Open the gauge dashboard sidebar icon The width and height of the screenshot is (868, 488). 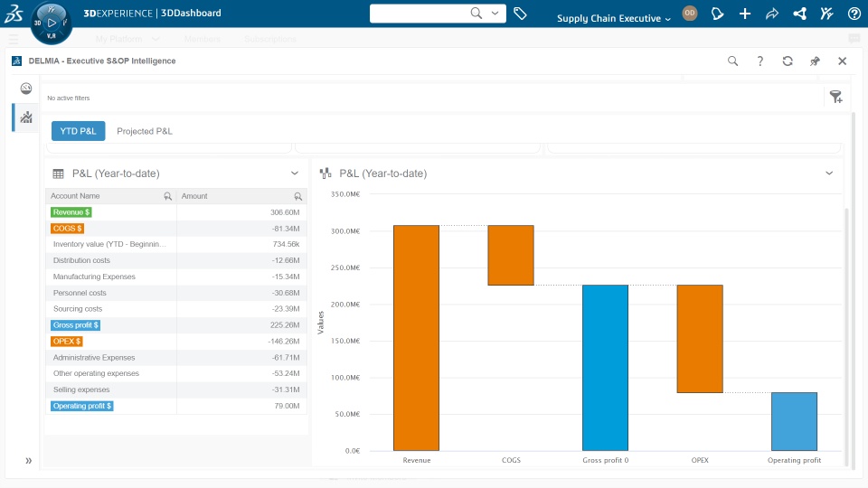click(x=26, y=89)
